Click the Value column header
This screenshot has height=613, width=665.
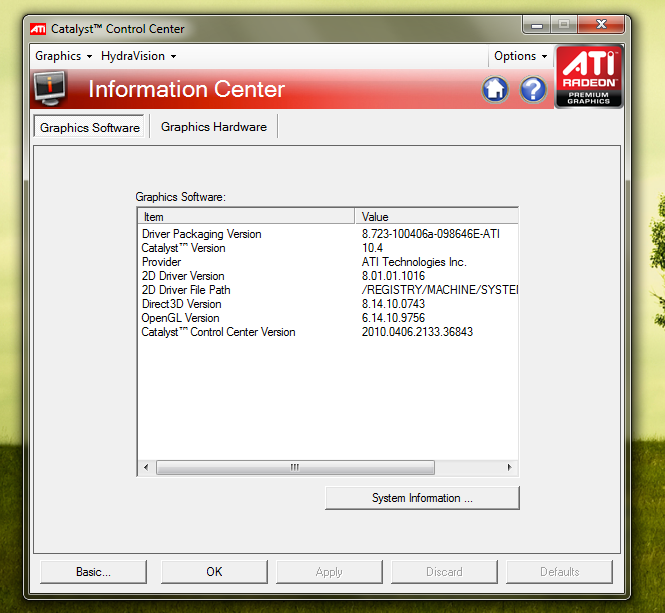tap(436, 216)
